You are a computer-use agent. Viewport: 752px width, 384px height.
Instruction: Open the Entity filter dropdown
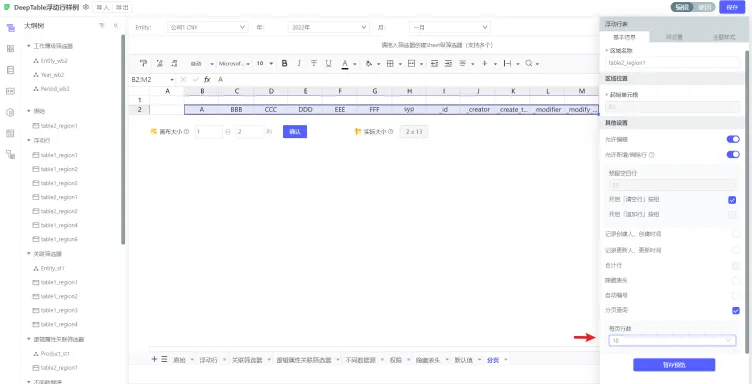click(x=208, y=27)
